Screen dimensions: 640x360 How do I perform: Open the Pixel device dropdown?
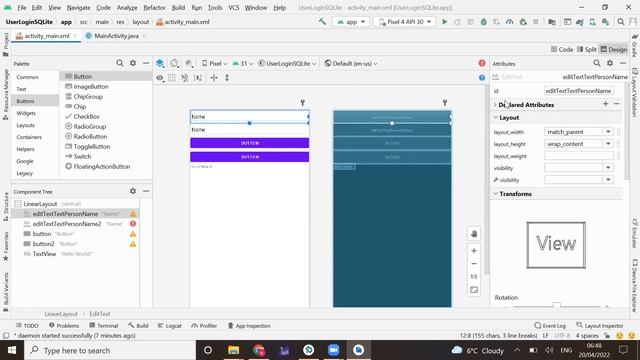214,63
